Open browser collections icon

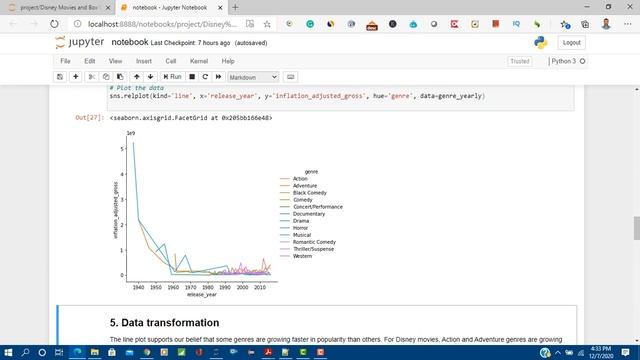[585, 24]
